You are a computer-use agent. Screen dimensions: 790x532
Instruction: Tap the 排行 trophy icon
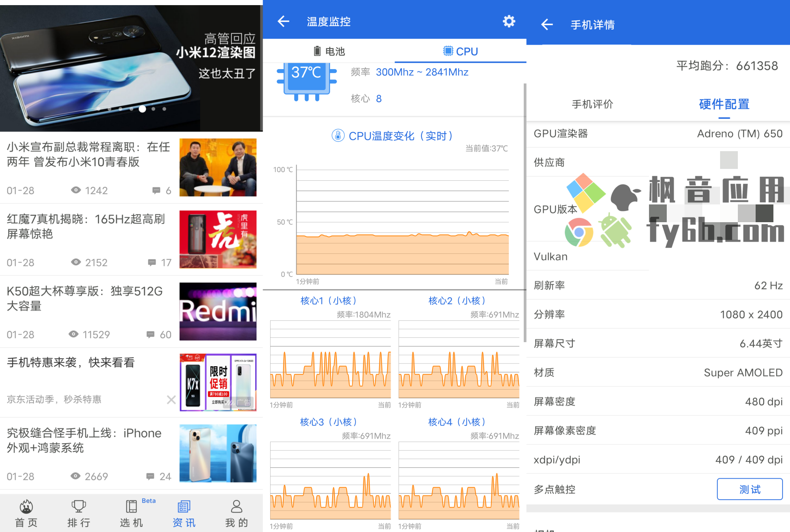point(79,506)
